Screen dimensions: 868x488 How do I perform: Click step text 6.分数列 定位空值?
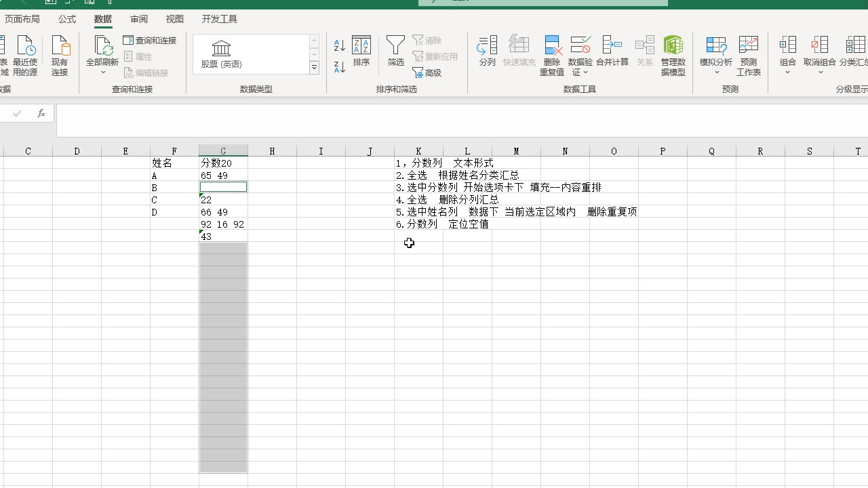click(442, 224)
